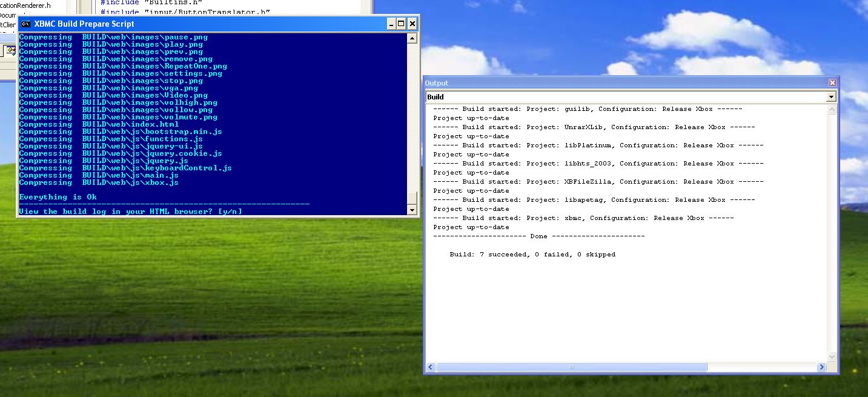This screenshot has height=397, width=868.
Task: Click 'Build: 7 succeeded, 0 failed, 0 skipped' line
Action: [532, 255]
